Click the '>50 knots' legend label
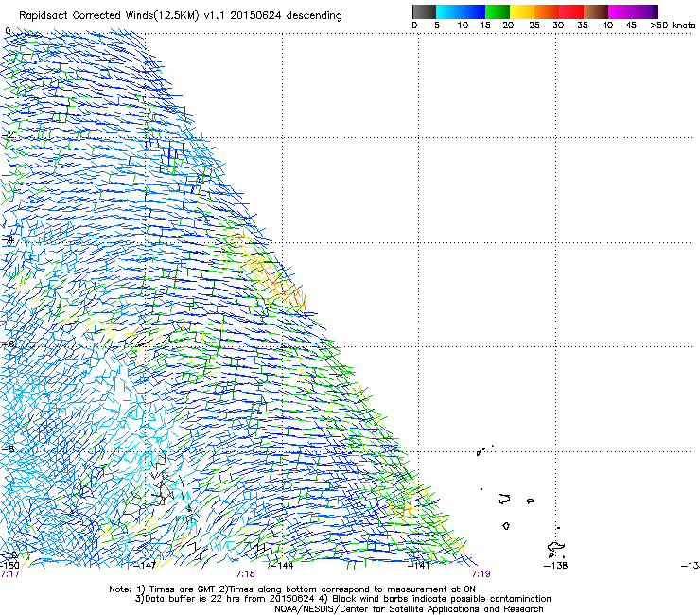 673,26
